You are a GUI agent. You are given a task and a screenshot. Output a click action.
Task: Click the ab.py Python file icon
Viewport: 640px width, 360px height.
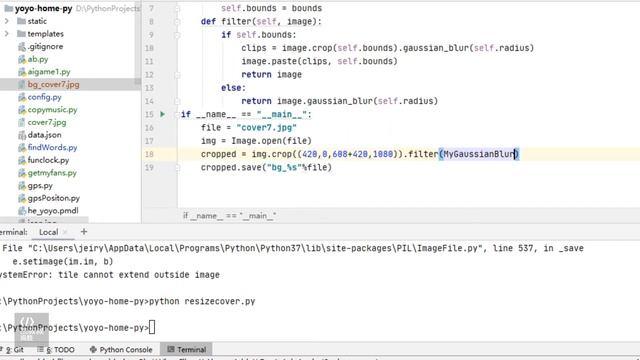pyautogui.click(x=22, y=59)
